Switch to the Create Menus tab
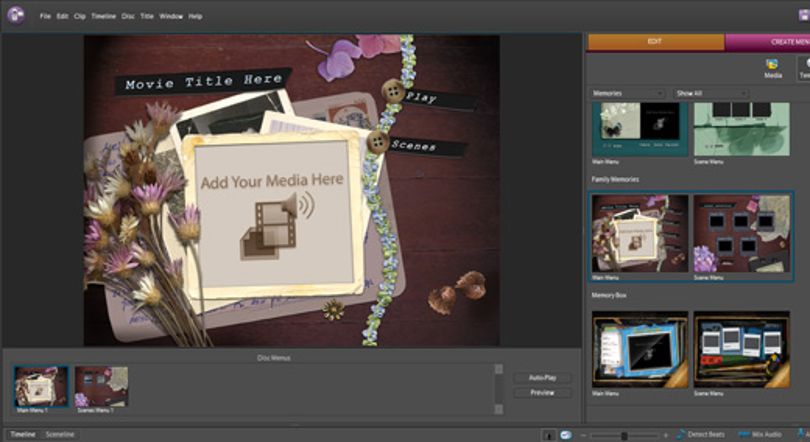The image size is (810, 442). click(x=768, y=42)
